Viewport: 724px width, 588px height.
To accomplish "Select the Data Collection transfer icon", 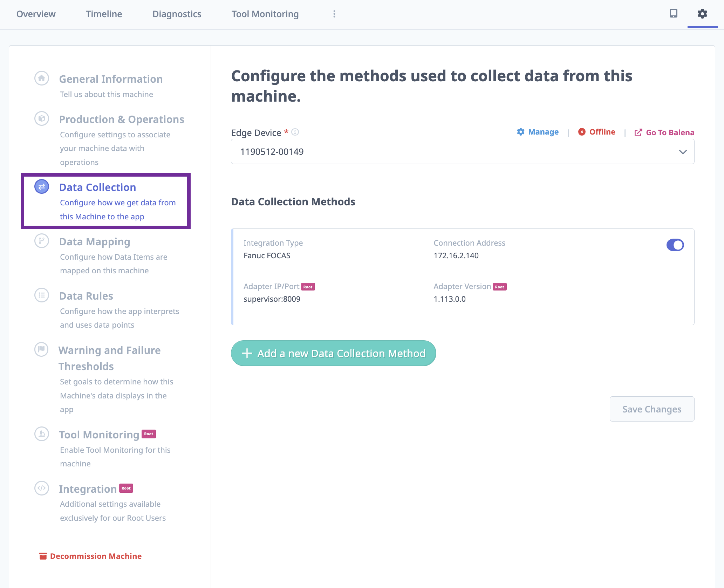I will pyautogui.click(x=41, y=187).
